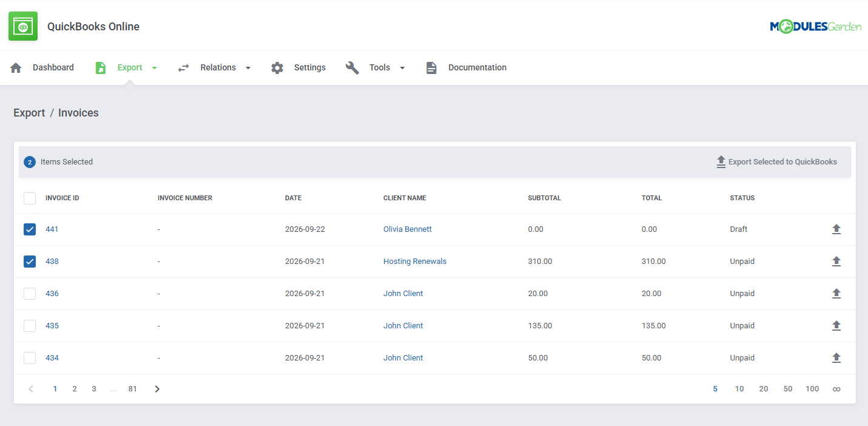Open invoice 435 link
This screenshot has height=426, width=868.
point(52,326)
